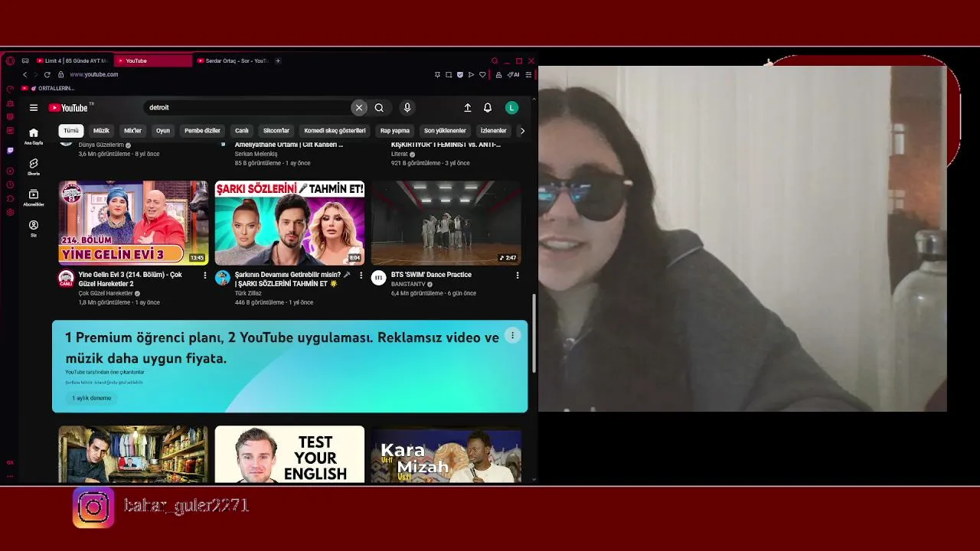This screenshot has width=980, height=551.
Task: Click the 1 aylık deneme button
Action: pyautogui.click(x=92, y=398)
